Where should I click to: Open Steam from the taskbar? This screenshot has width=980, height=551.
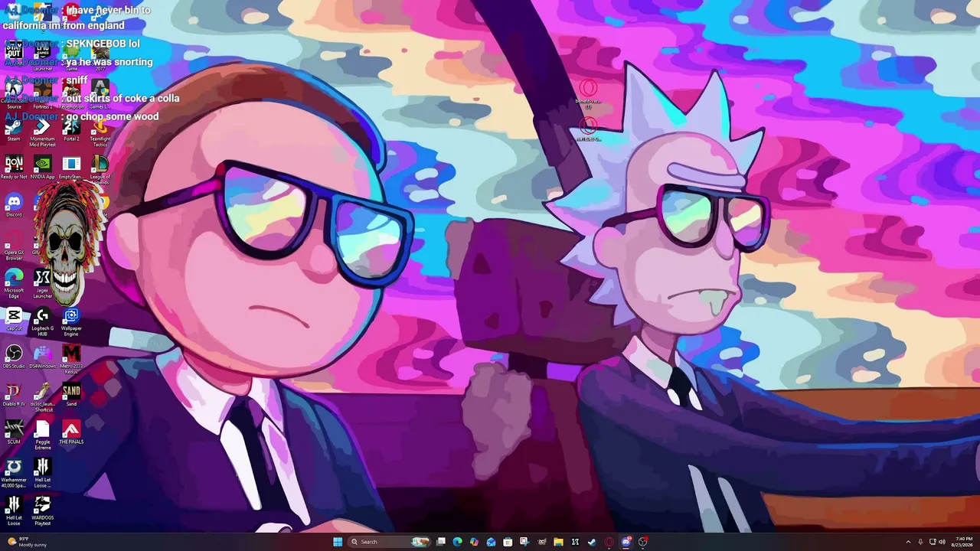click(592, 542)
